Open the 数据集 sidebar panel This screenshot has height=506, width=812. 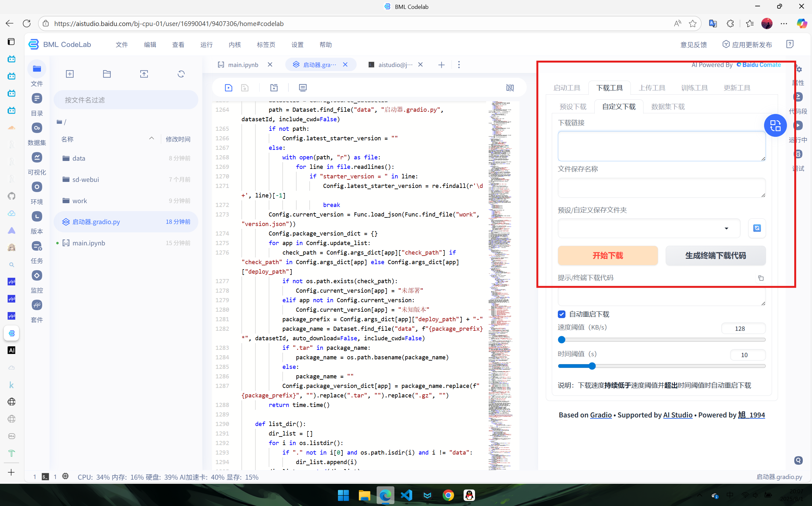pos(37,128)
